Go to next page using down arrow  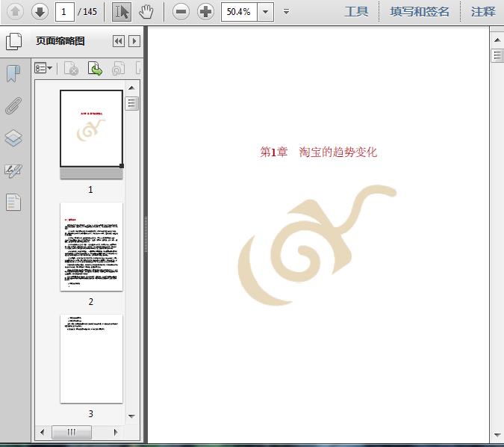tap(40, 12)
